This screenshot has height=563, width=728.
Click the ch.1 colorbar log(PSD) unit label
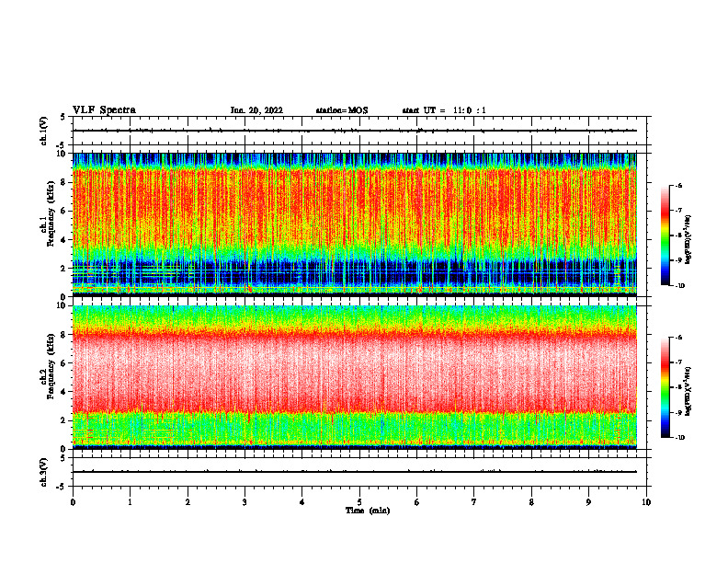pos(688,240)
